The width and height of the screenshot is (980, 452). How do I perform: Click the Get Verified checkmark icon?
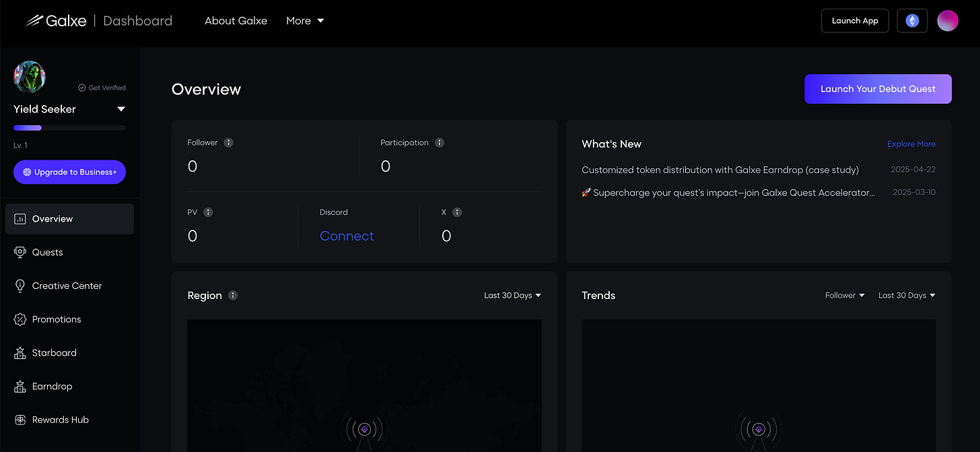tap(81, 88)
